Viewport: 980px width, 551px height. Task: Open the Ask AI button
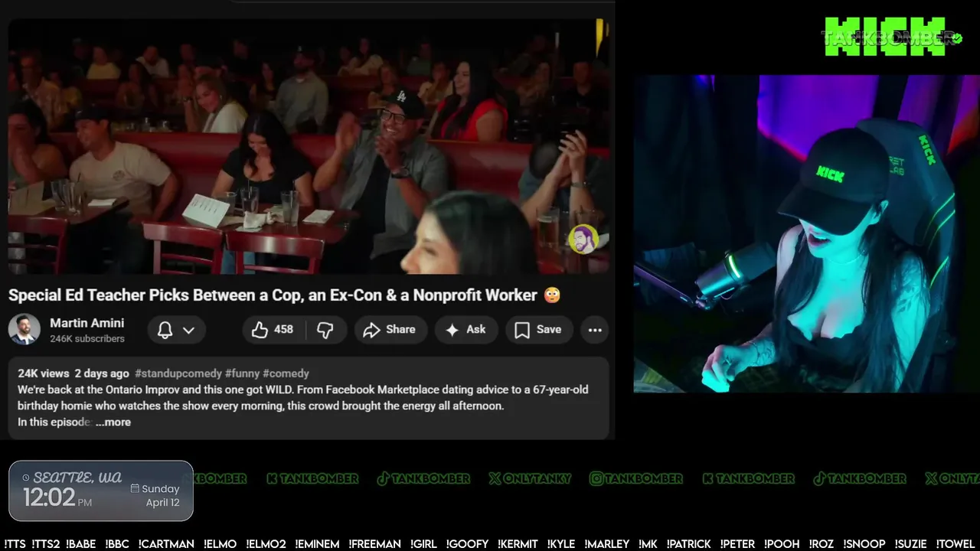point(465,330)
